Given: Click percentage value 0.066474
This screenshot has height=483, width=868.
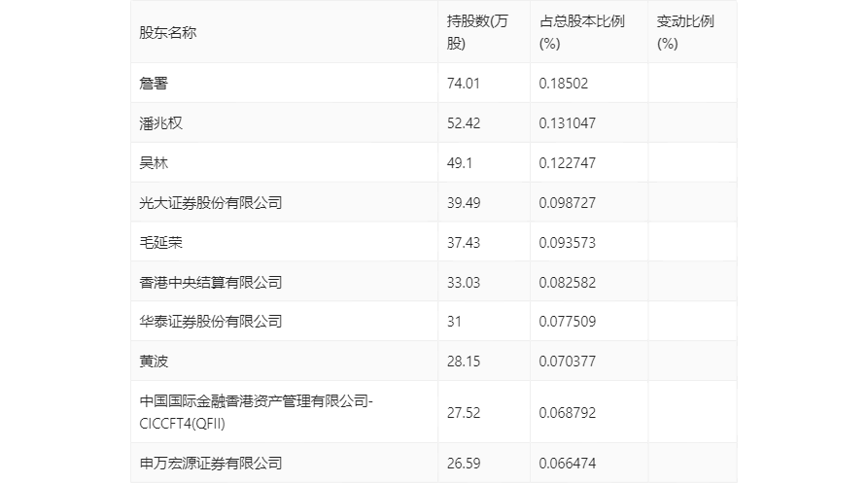Looking at the screenshot, I should (x=568, y=464).
